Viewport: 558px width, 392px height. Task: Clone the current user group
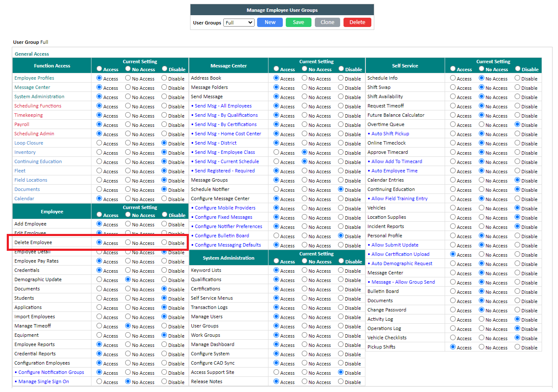point(327,22)
